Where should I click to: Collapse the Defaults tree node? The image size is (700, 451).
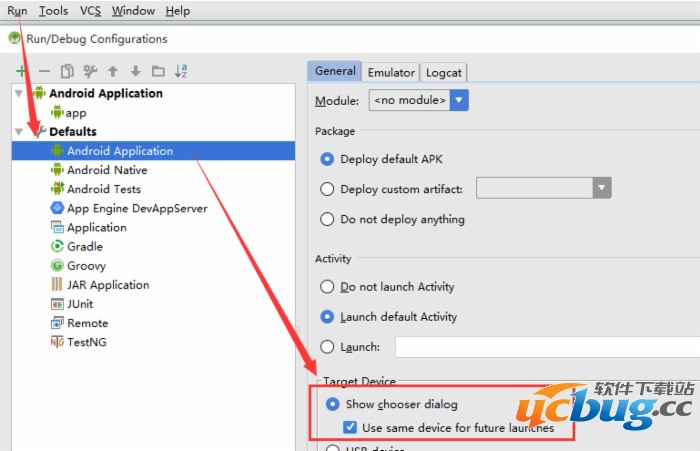tap(19, 132)
